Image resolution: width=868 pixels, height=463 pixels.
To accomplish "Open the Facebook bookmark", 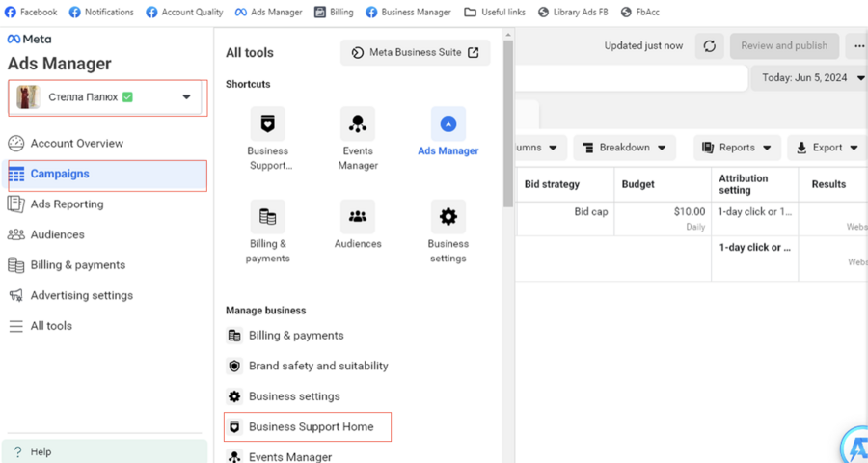I will [31, 12].
